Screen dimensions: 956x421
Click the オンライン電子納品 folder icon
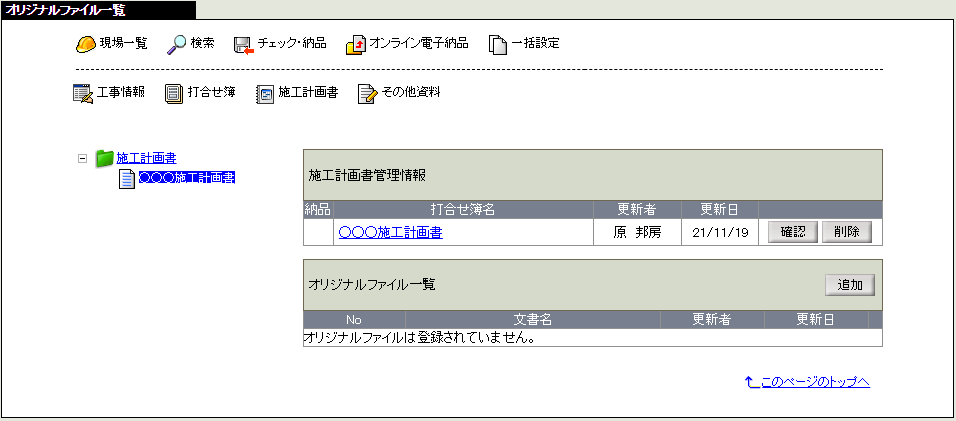click(x=356, y=45)
